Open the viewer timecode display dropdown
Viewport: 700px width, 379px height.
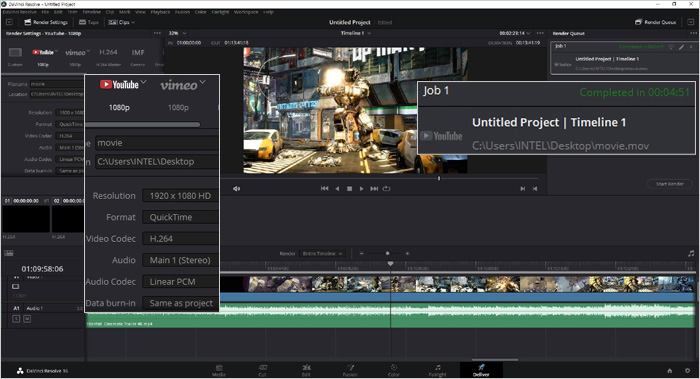click(515, 33)
